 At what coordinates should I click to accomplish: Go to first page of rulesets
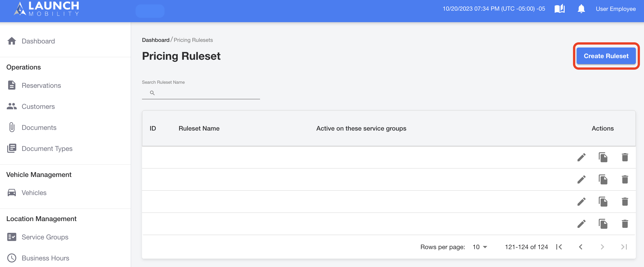[x=559, y=247]
